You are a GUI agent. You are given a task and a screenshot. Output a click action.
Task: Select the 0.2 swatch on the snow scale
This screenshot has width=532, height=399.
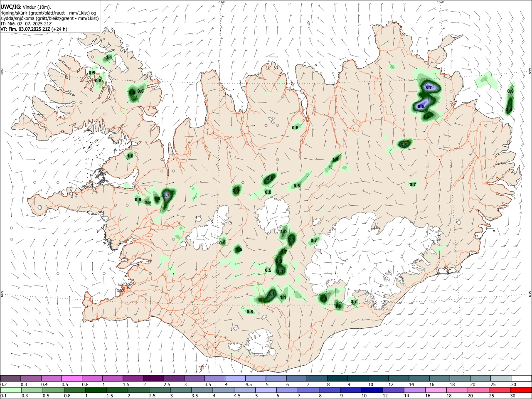pos(10,378)
